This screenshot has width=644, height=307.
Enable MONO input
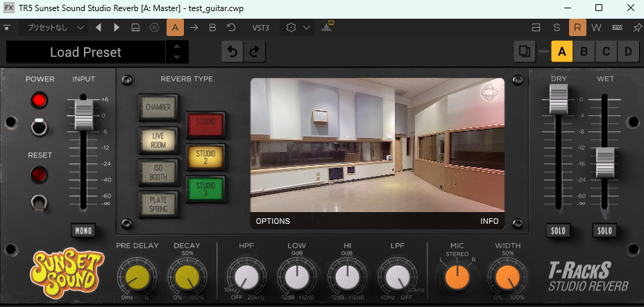83,230
